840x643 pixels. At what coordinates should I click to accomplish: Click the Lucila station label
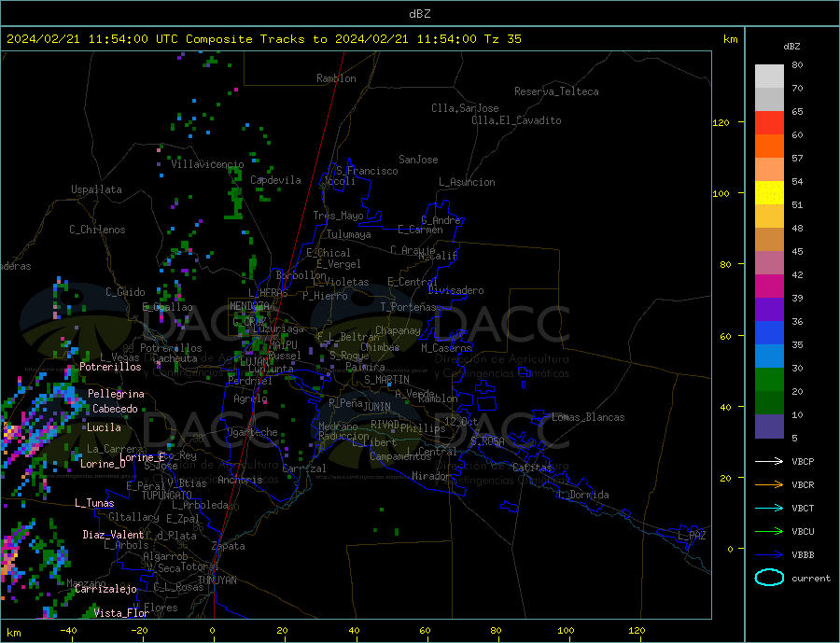[104, 427]
